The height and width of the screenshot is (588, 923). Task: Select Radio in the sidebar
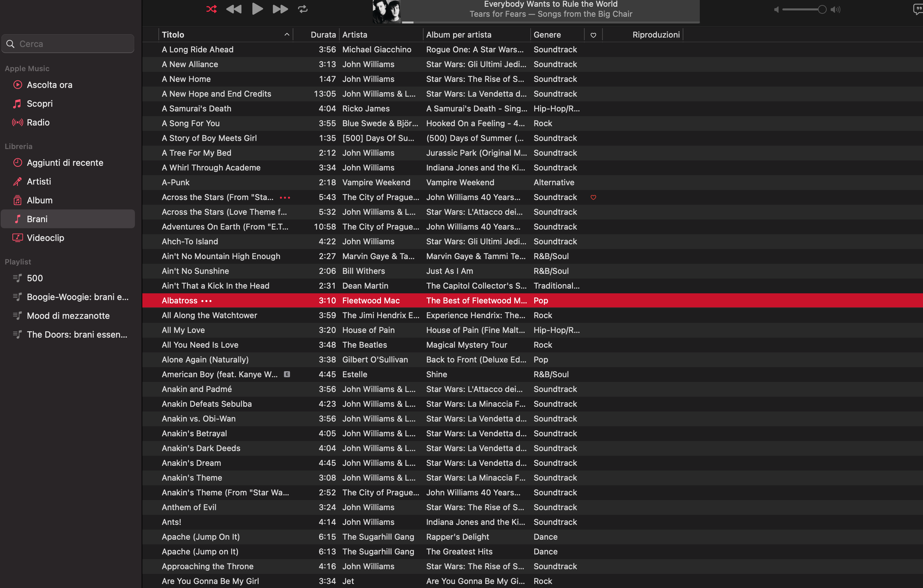(38, 122)
